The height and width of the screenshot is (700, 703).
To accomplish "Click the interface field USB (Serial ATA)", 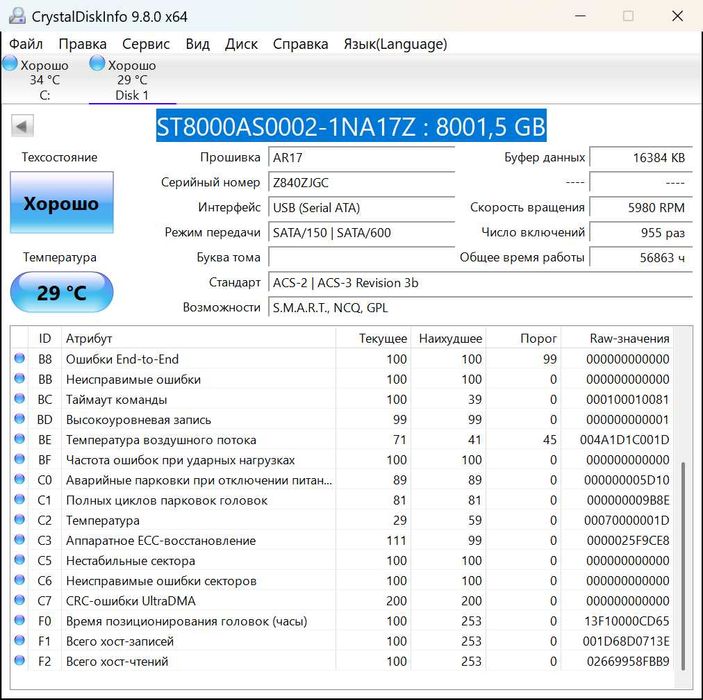I will coord(361,208).
